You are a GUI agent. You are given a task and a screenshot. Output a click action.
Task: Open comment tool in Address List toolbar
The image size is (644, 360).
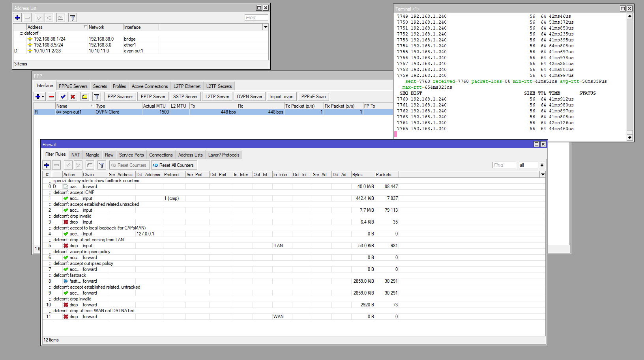click(x=61, y=18)
